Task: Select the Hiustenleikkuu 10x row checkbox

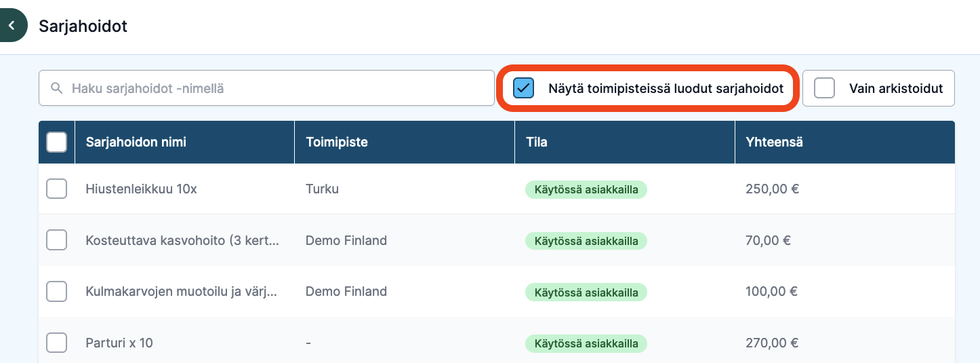Action: [x=56, y=189]
